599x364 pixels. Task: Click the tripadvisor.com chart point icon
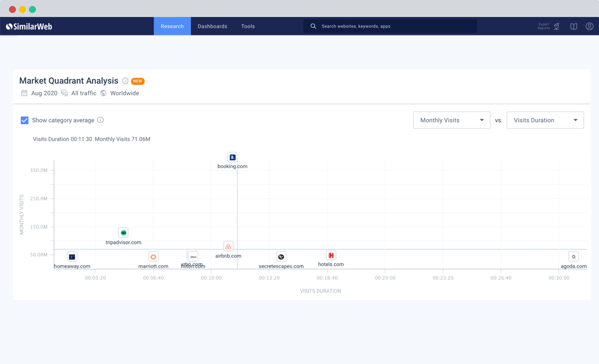(123, 233)
